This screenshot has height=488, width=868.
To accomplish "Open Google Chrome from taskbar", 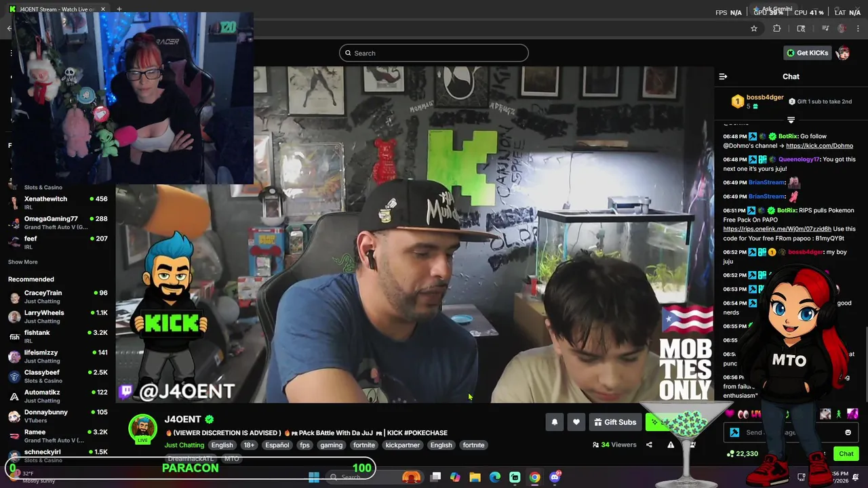I will pos(535,477).
